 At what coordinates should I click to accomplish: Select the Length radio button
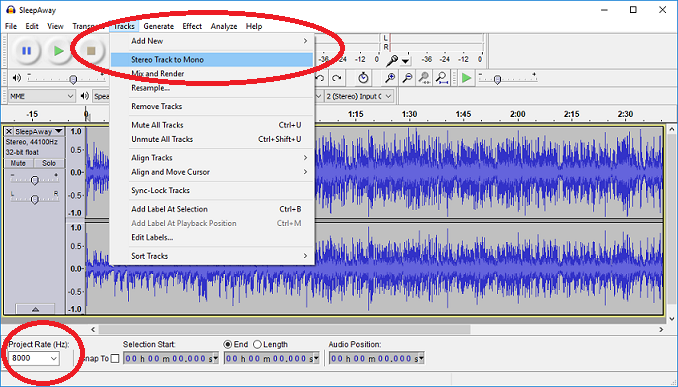point(257,345)
